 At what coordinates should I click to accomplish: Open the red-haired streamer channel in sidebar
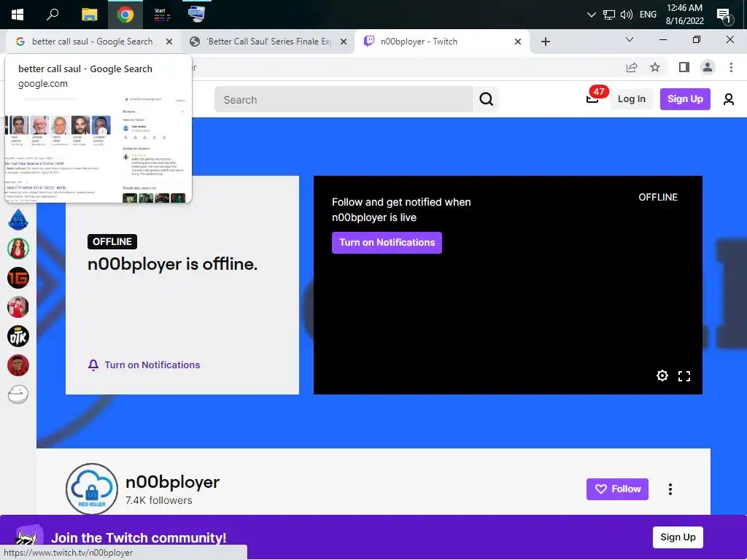(18, 249)
